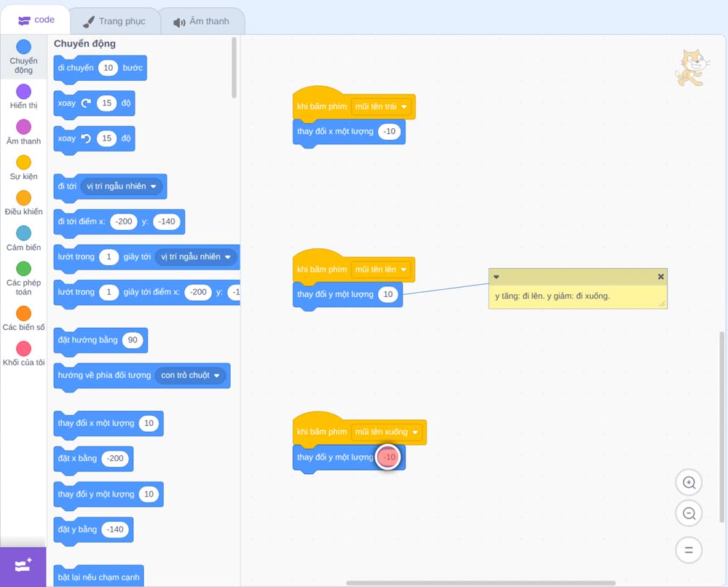The image size is (728, 587).
Task: Select the Sự kiện blocks category
Action: click(x=23, y=168)
